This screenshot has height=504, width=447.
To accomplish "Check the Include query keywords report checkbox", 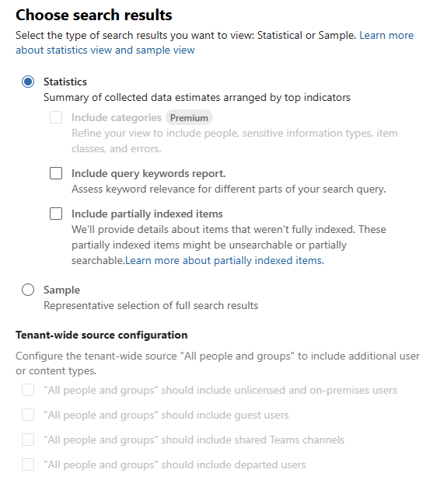I will point(56,173).
